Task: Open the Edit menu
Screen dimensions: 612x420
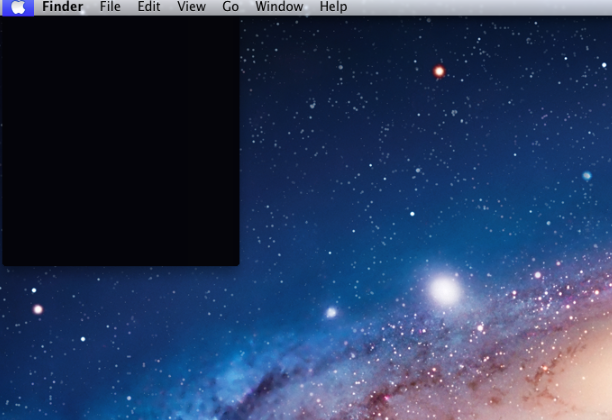Action: [149, 7]
